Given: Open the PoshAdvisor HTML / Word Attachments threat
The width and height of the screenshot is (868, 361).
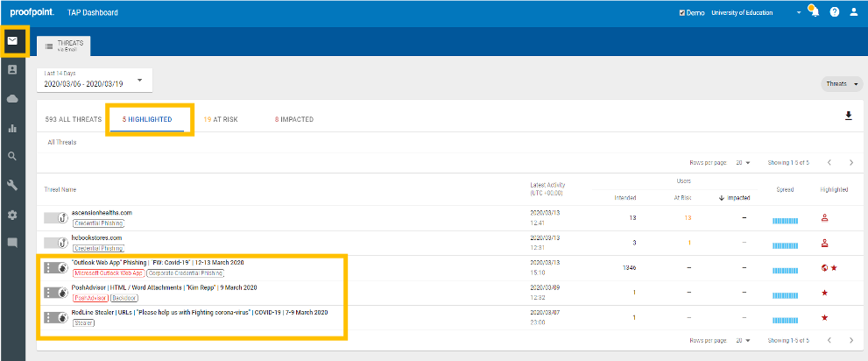Looking at the screenshot, I should pyautogui.click(x=164, y=287).
